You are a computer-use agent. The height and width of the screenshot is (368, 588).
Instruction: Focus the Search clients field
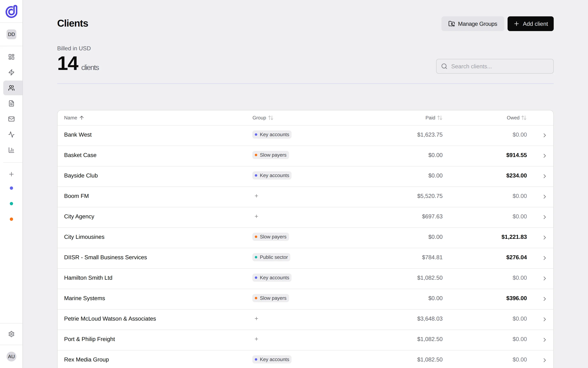point(495,66)
